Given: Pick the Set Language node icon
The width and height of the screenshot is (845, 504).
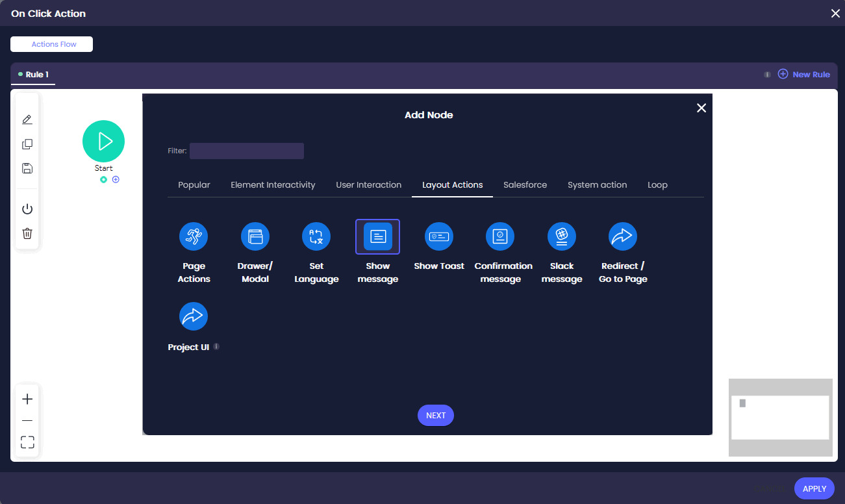Looking at the screenshot, I should (316, 236).
